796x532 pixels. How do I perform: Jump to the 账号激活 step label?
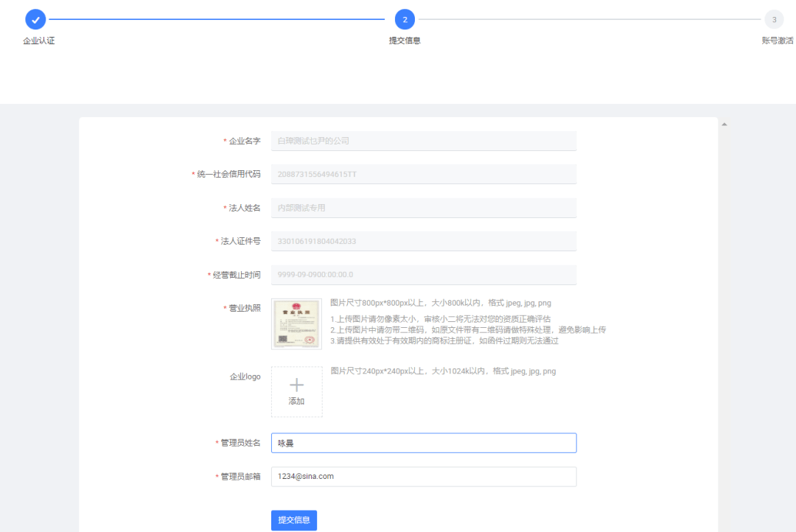tap(777, 41)
